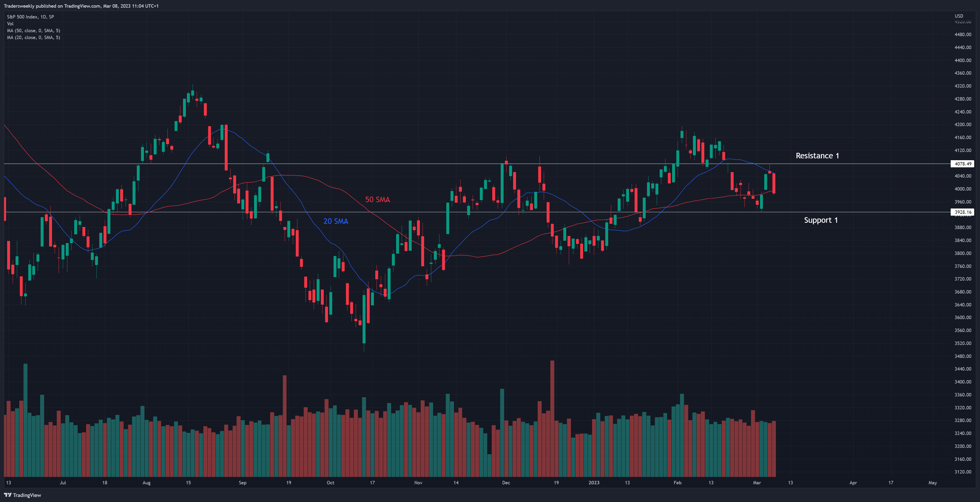Click the 'Mar' date label on time axis

pos(757,483)
